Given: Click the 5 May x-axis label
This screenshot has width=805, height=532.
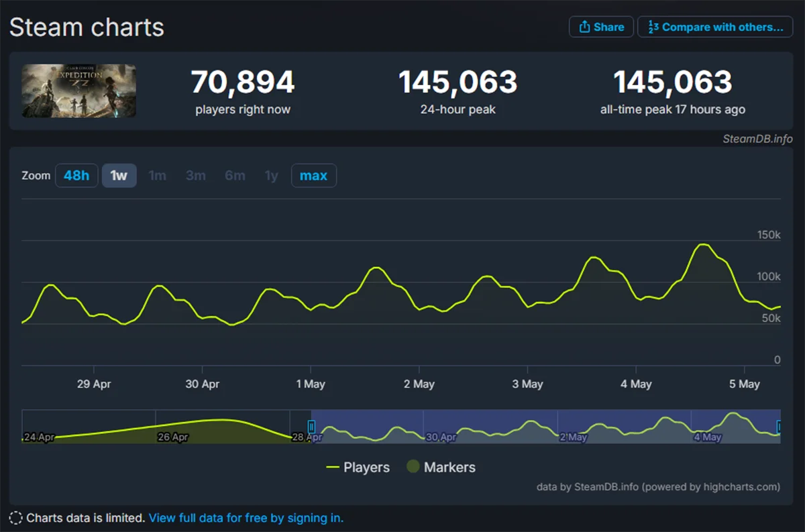Looking at the screenshot, I should tap(745, 384).
